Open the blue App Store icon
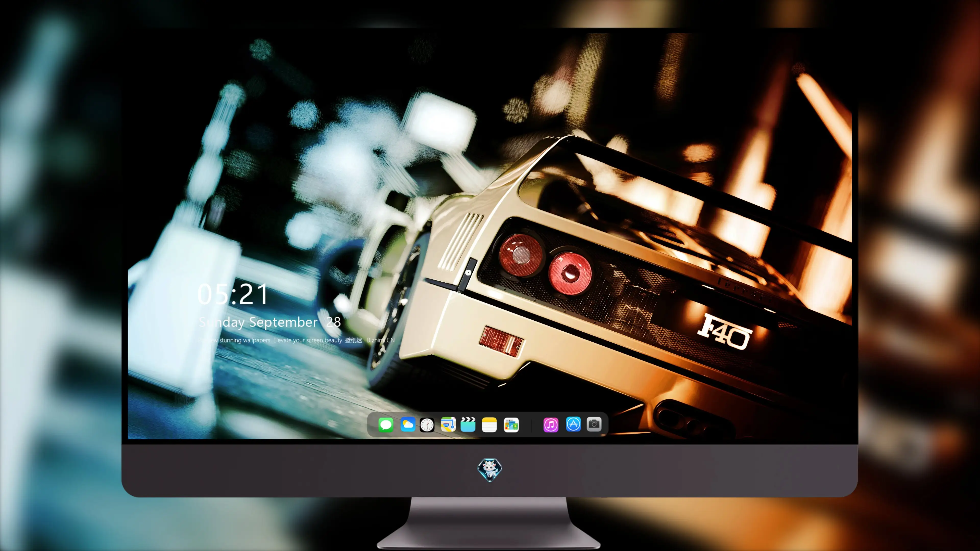 click(x=573, y=424)
